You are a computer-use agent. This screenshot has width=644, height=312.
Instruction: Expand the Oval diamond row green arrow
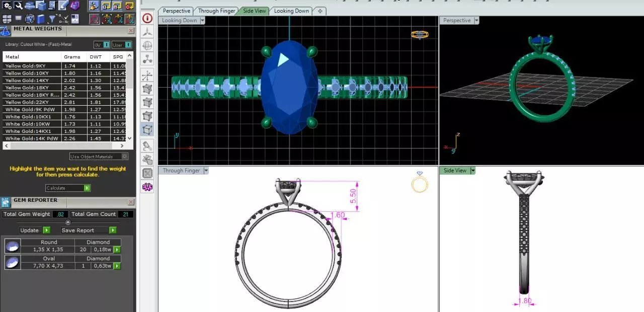coord(117,266)
